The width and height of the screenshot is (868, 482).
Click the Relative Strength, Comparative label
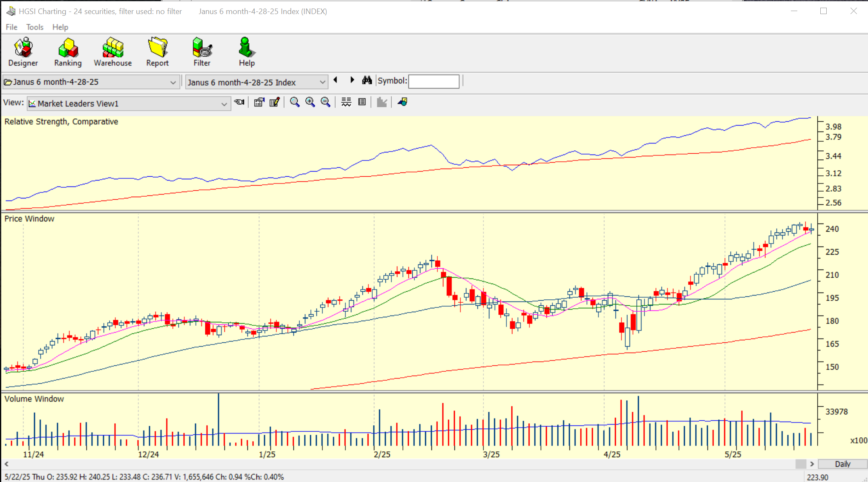[61, 122]
